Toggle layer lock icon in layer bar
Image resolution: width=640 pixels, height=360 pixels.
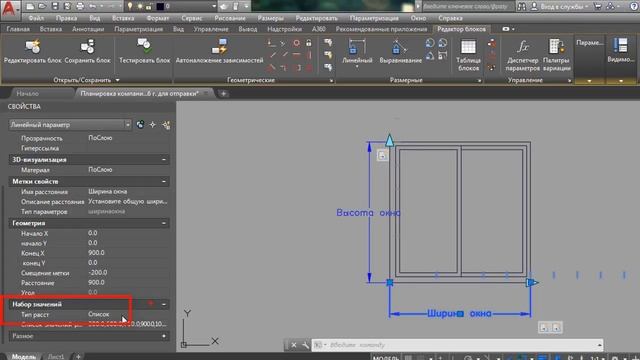pos(149,6)
